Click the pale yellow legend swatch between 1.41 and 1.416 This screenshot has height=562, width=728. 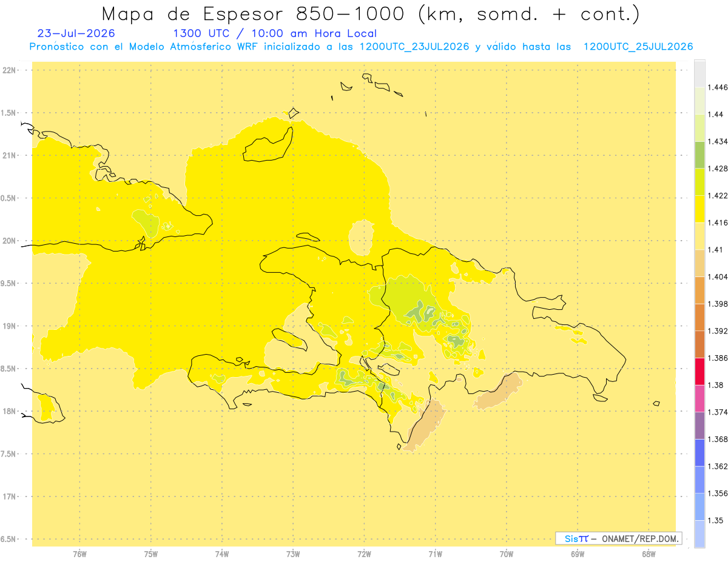click(699, 236)
